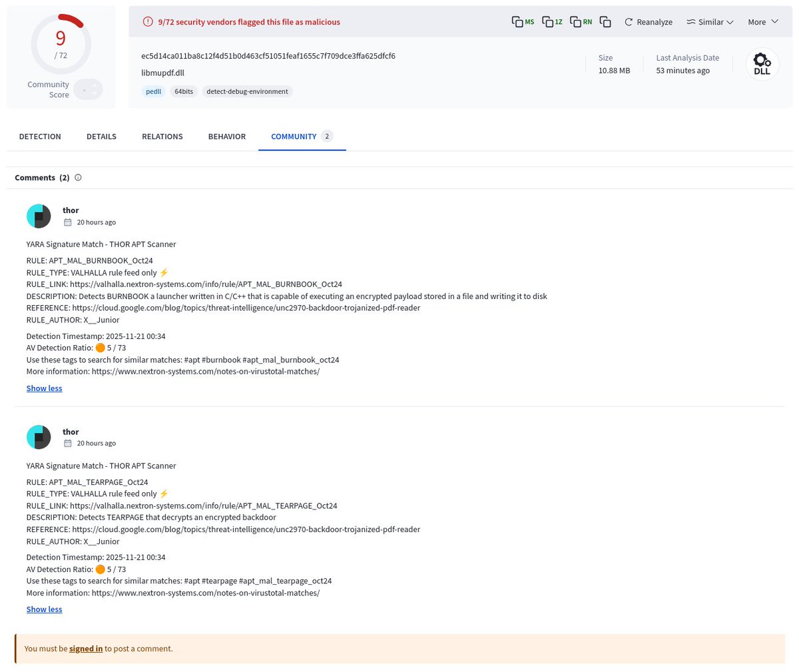Screen dimensions: 799x672
Task: Click thor's avatar on the TEARPAGE comment
Action: point(39,438)
